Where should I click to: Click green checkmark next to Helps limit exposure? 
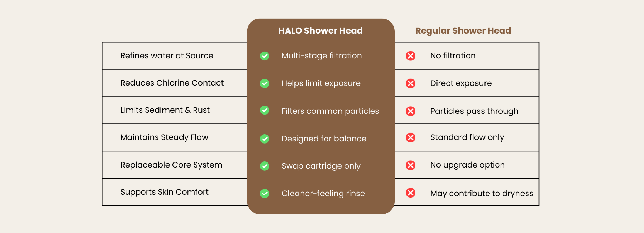(x=265, y=83)
